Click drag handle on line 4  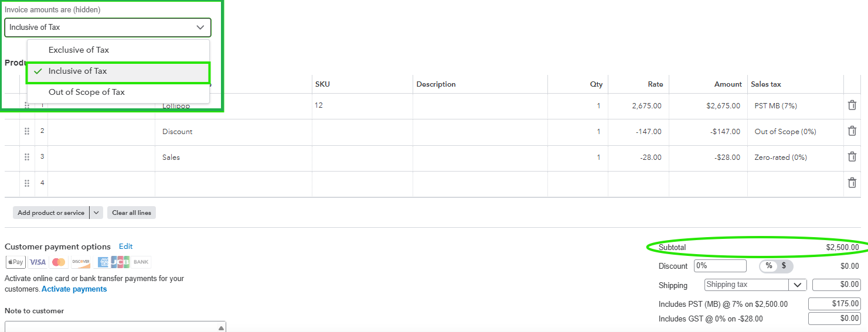point(27,183)
